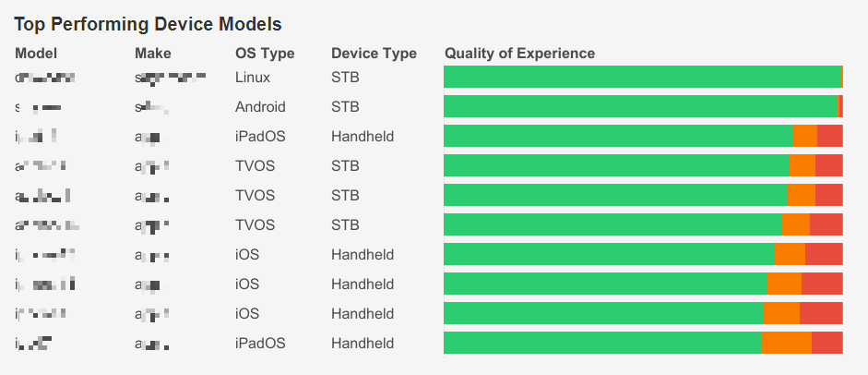
Task: Click the green bar in the Linux row
Action: coord(642,77)
